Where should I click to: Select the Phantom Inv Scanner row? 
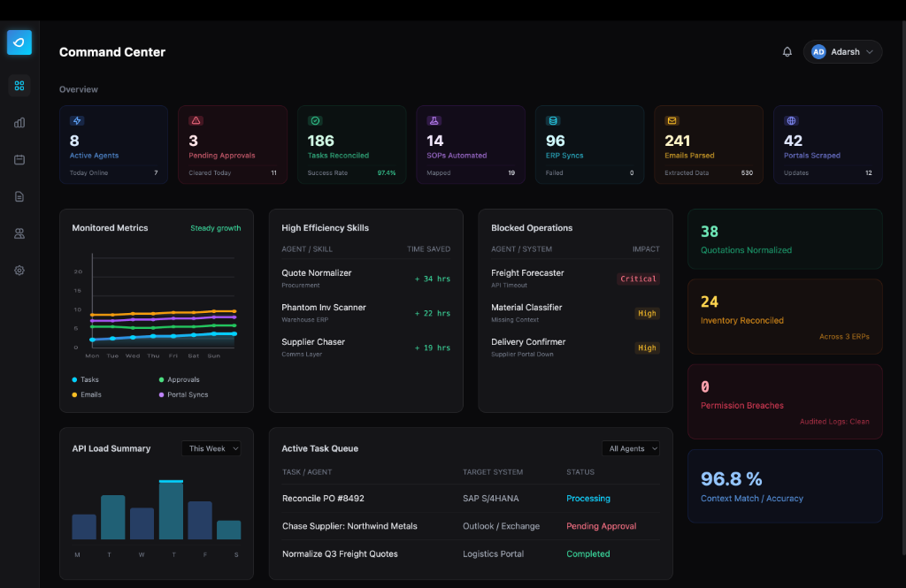tap(365, 313)
